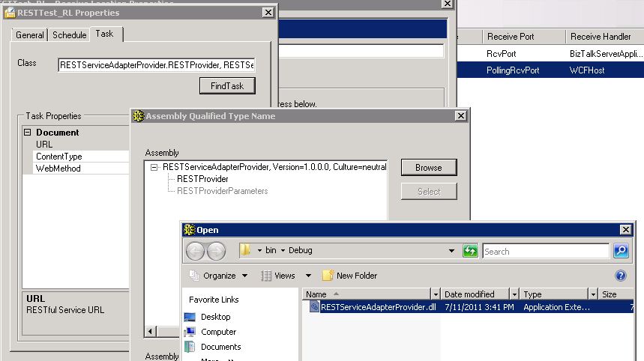This screenshot has height=361, width=644.
Task: Collapse the Document property category
Action: point(28,132)
